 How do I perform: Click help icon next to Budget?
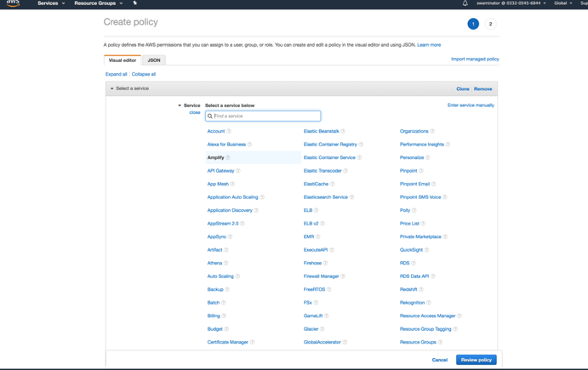tap(226, 329)
